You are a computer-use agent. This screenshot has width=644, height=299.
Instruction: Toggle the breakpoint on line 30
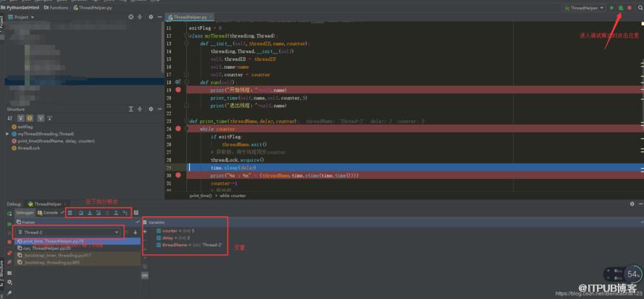pos(177,175)
